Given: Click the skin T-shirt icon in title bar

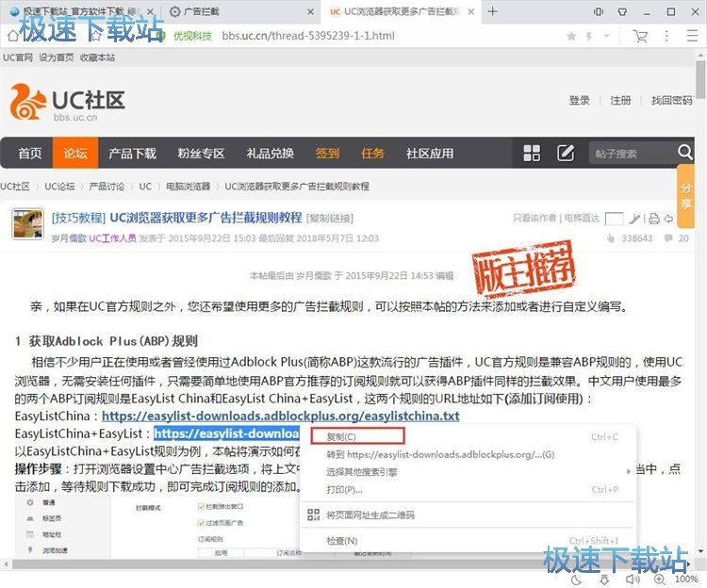Looking at the screenshot, I should 622,11.
